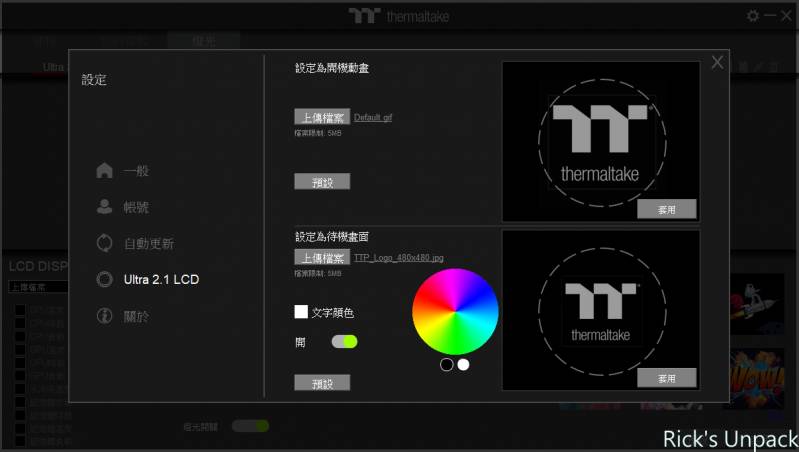Close the settings dialog with the X

click(x=717, y=63)
